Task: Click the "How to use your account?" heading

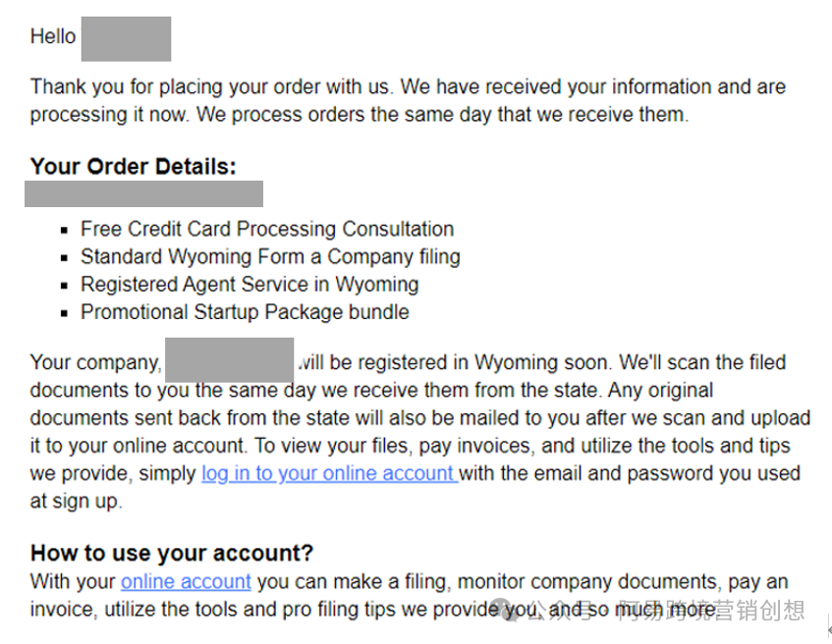Action: coord(172,553)
